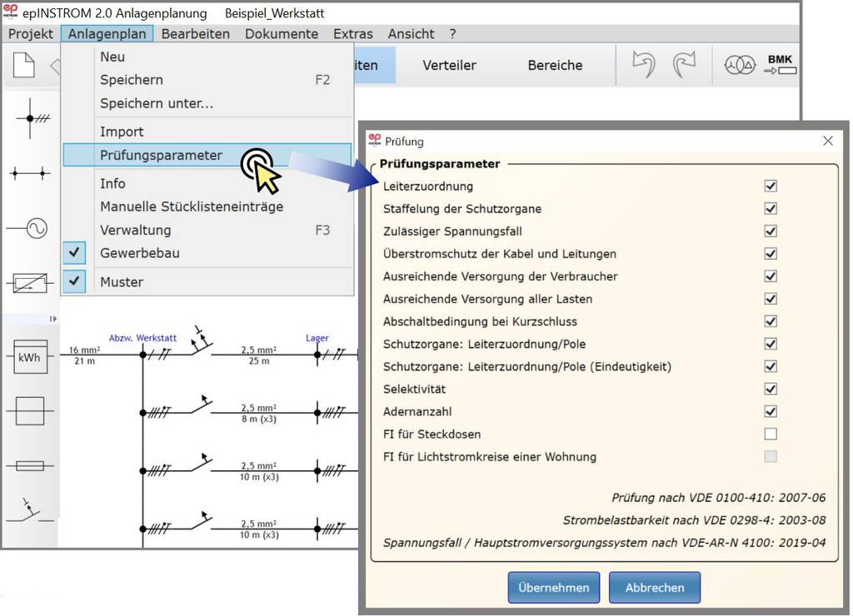Switch to the Verteiler tab
The image size is (853, 616).
pos(449,65)
